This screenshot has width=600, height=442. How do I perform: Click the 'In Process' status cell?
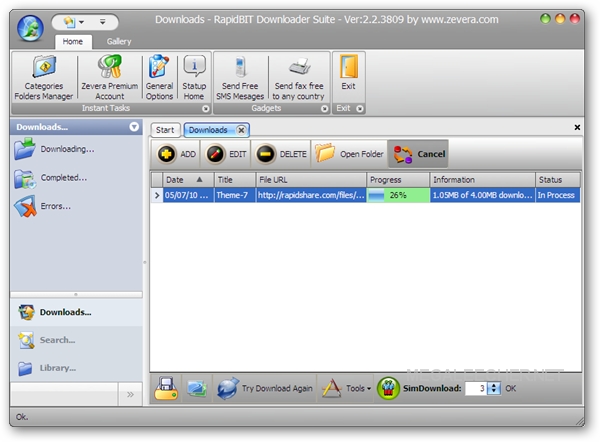558,196
